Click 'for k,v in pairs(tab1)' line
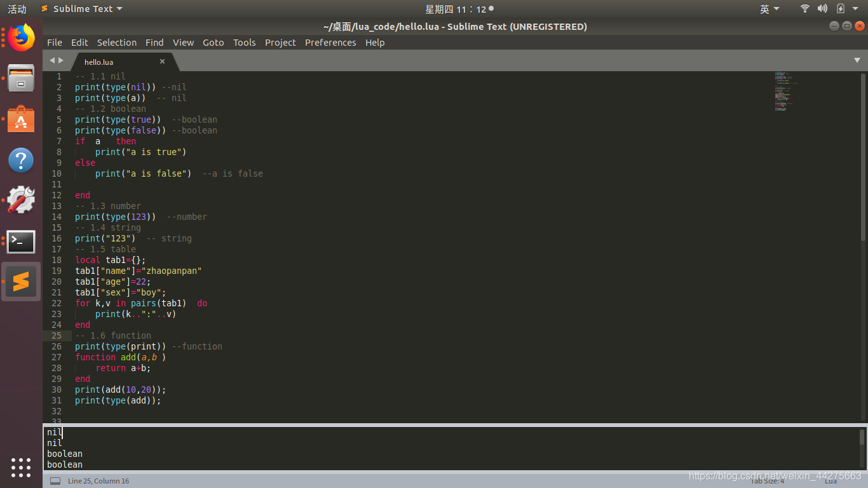The image size is (868, 488). [x=141, y=303]
